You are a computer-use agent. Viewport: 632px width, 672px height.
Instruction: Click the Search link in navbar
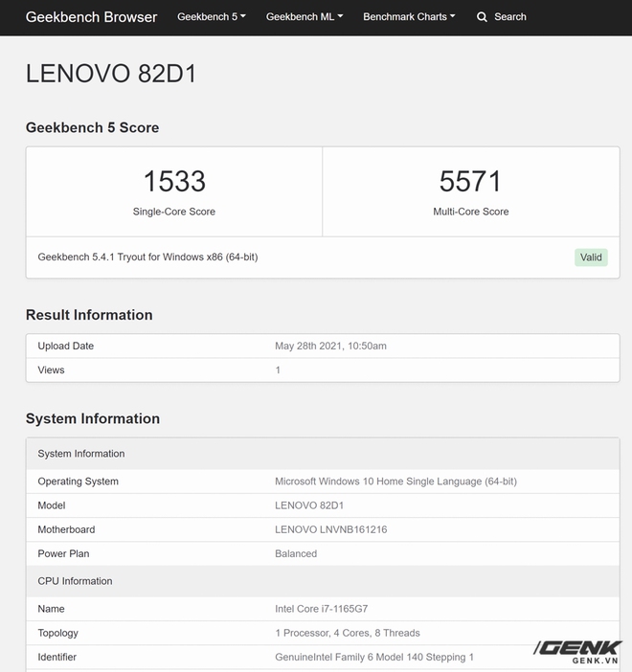click(x=509, y=16)
